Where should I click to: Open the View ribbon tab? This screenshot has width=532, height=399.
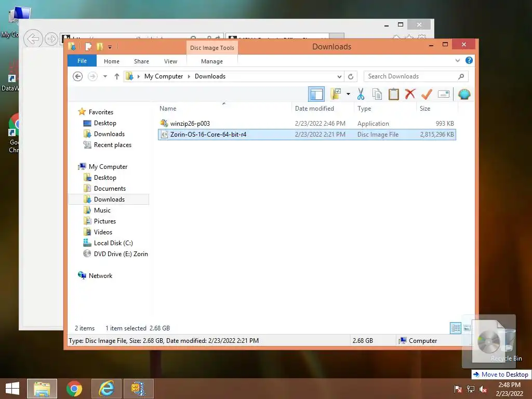click(170, 61)
